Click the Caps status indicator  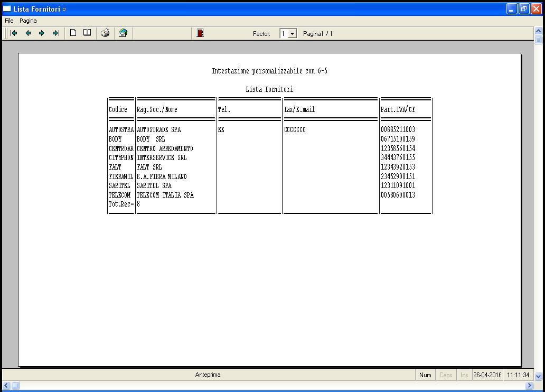click(446, 375)
